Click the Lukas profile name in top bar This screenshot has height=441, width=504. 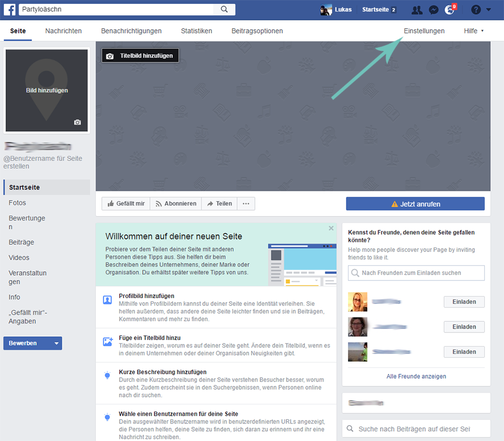(x=344, y=9)
